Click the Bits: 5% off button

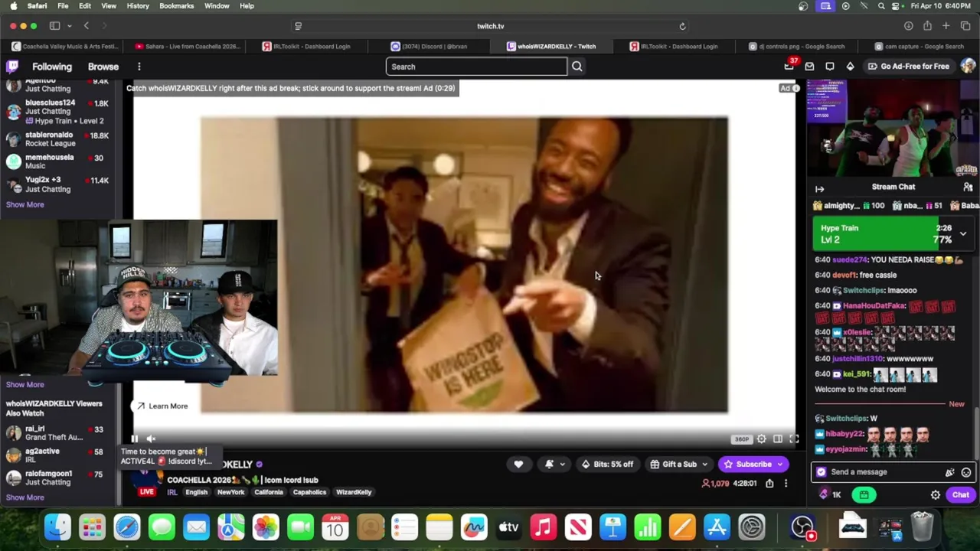(x=607, y=465)
